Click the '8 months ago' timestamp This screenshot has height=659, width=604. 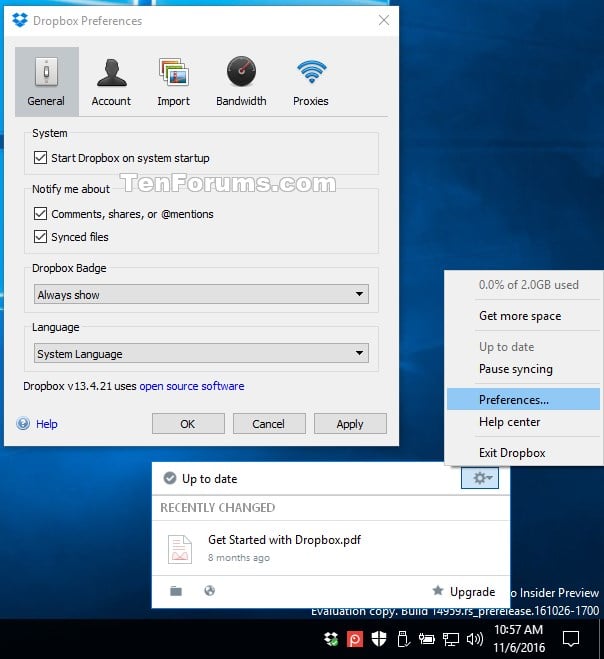click(x=239, y=558)
